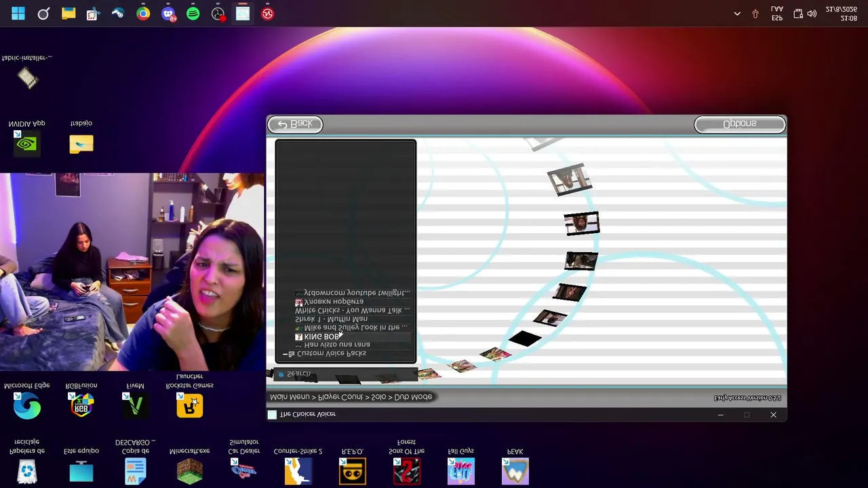Select the RGBFusion desktop shortcut

(x=81, y=400)
